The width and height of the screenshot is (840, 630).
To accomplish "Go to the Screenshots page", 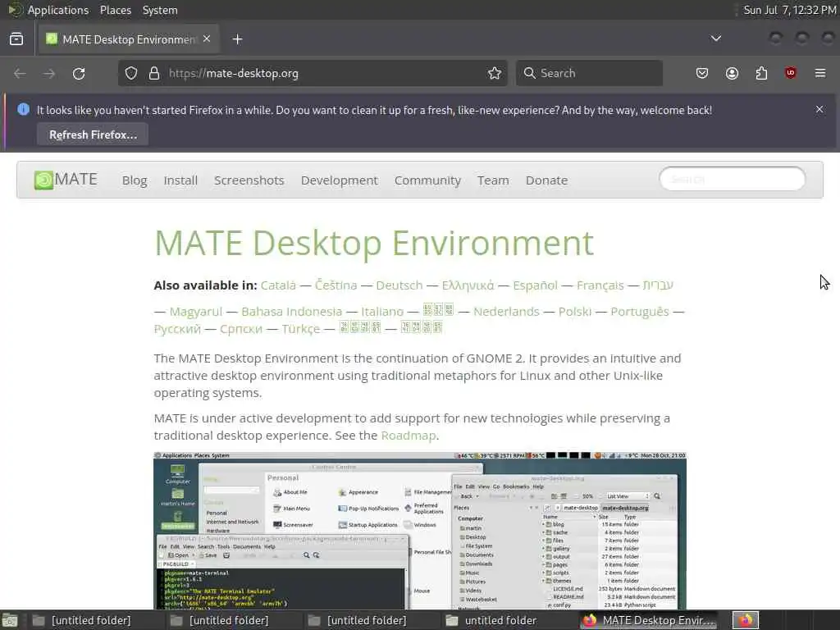I will click(x=249, y=180).
